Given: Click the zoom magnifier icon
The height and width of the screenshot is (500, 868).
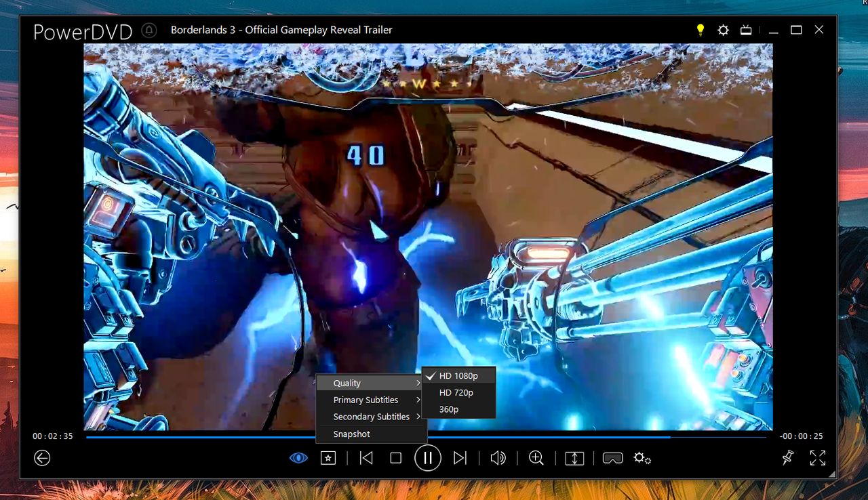Looking at the screenshot, I should click(536, 458).
